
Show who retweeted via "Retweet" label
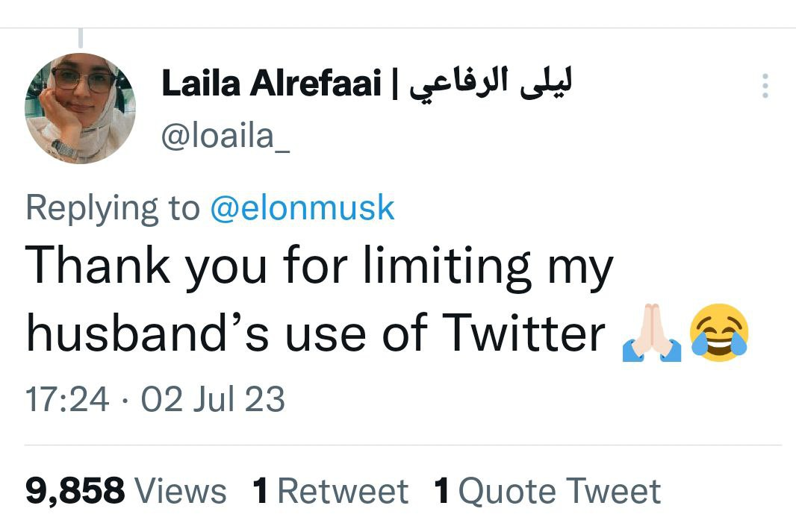[342, 491]
